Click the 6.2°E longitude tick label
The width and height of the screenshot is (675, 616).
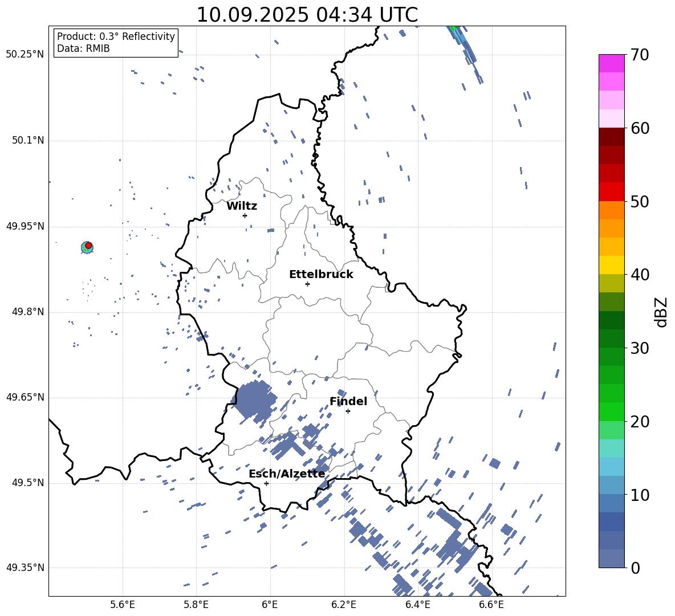tap(344, 605)
